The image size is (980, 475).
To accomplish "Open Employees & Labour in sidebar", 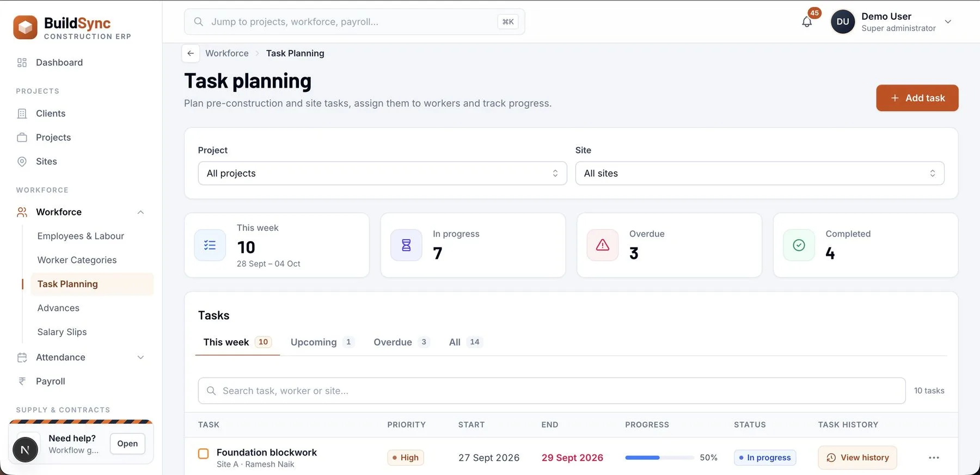I will click(81, 236).
